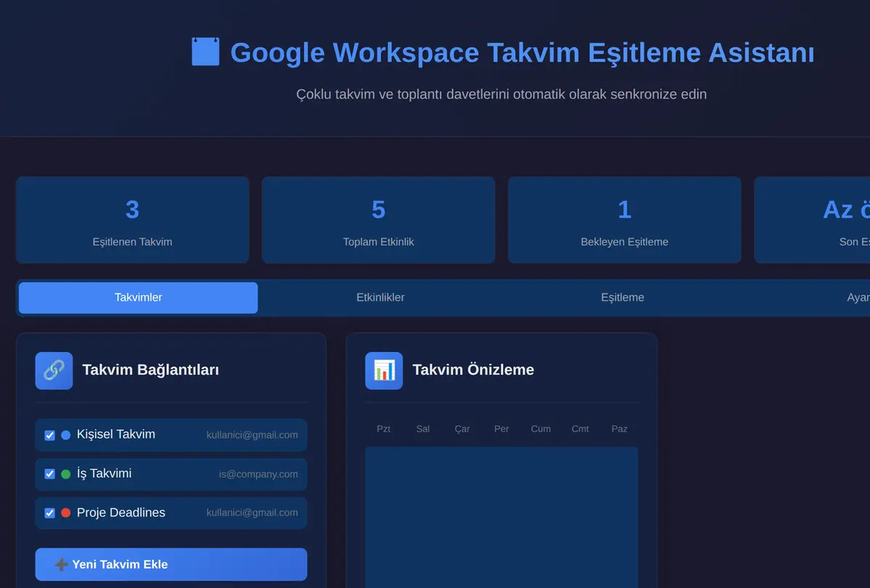
Task: Click the chain link icon of Takvim Bağlantıları
Action: 54,370
